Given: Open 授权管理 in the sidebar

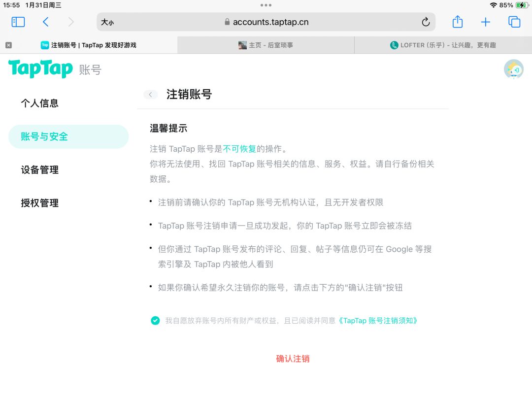Looking at the screenshot, I should tap(40, 203).
